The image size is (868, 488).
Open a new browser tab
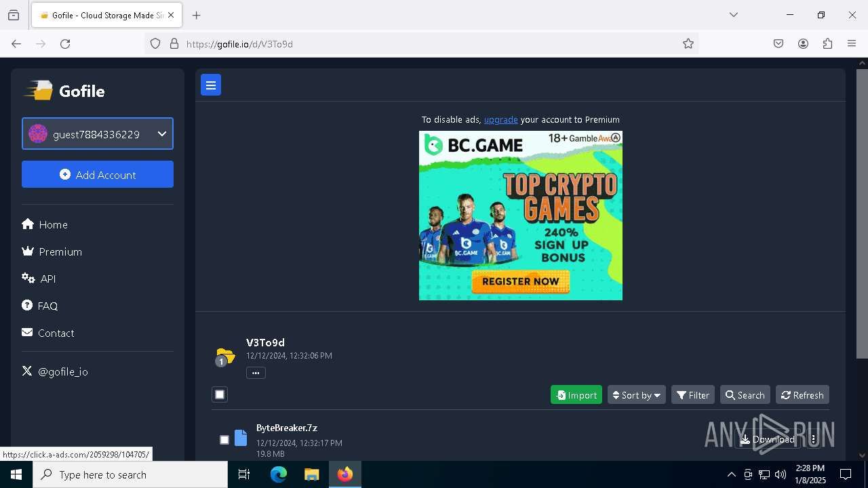click(197, 15)
